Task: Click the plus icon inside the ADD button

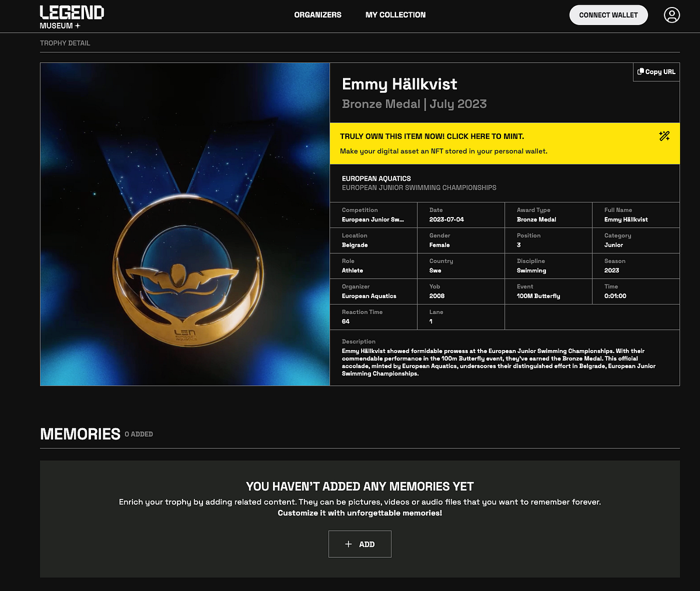Action: (x=348, y=543)
